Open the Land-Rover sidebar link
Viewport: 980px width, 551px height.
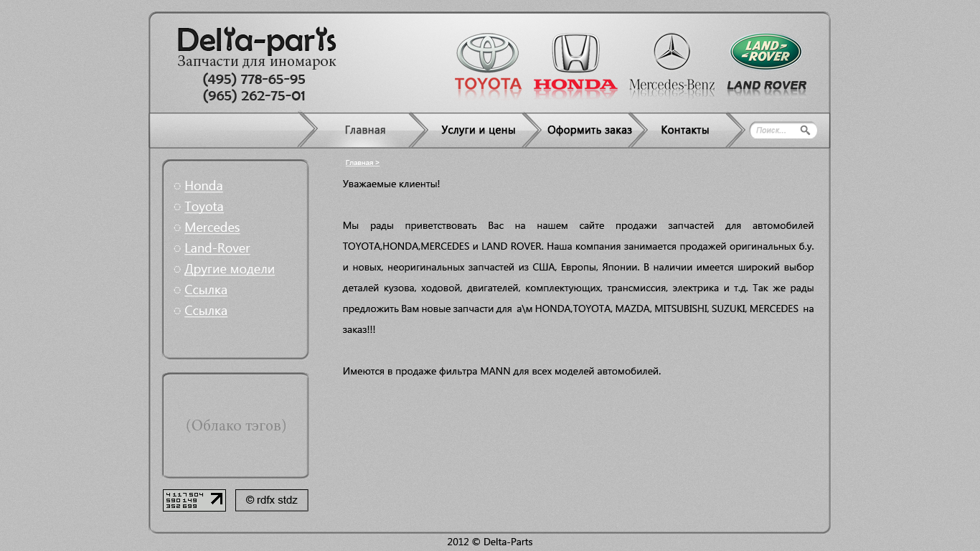(x=217, y=248)
